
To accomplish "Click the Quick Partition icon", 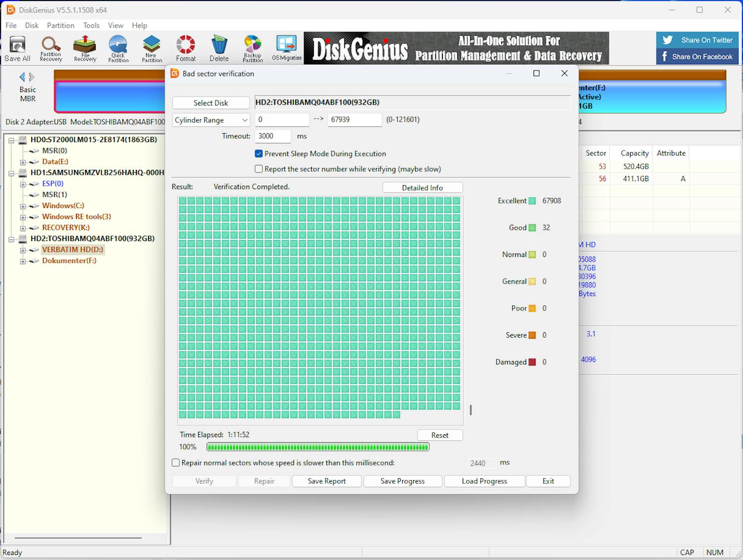I will pyautogui.click(x=118, y=49).
